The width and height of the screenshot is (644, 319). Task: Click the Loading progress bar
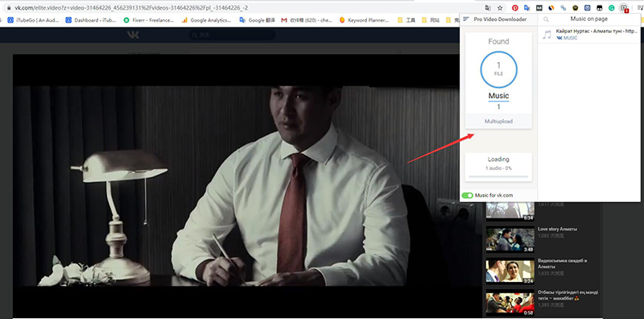coord(498,176)
